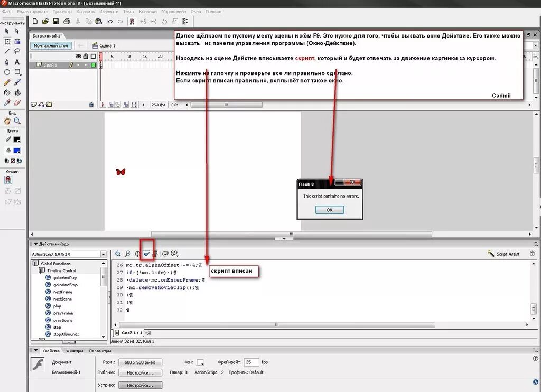
Task: Click the Монтажный стол button
Action: (51, 45)
